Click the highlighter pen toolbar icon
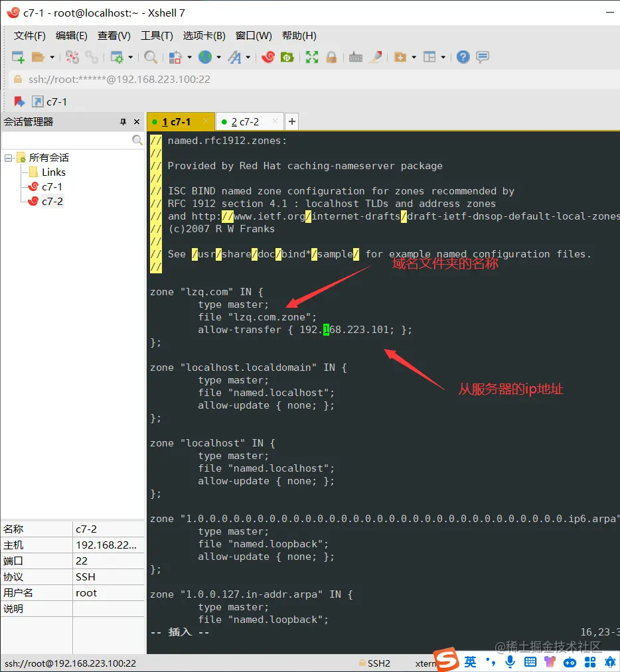The width and height of the screenshot is (620, 672). [376, 57]
